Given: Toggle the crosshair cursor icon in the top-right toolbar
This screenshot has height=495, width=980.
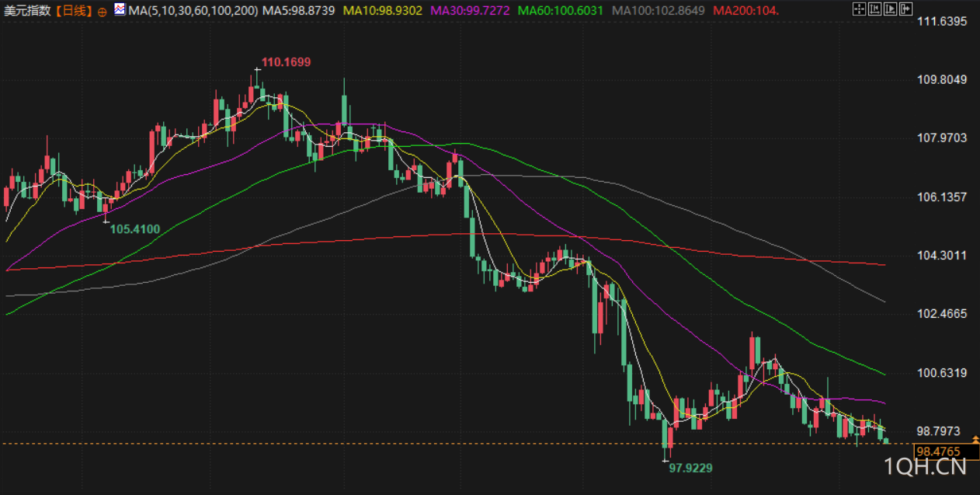Looking at the screenshot, I should [859, 9].
